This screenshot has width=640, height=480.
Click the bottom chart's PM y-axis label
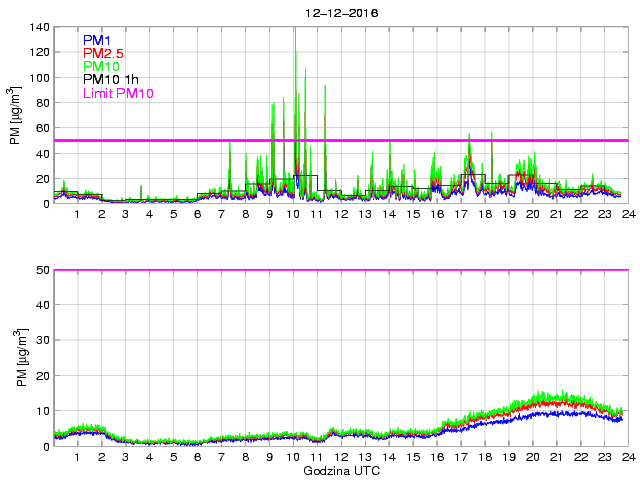point(16,357)
